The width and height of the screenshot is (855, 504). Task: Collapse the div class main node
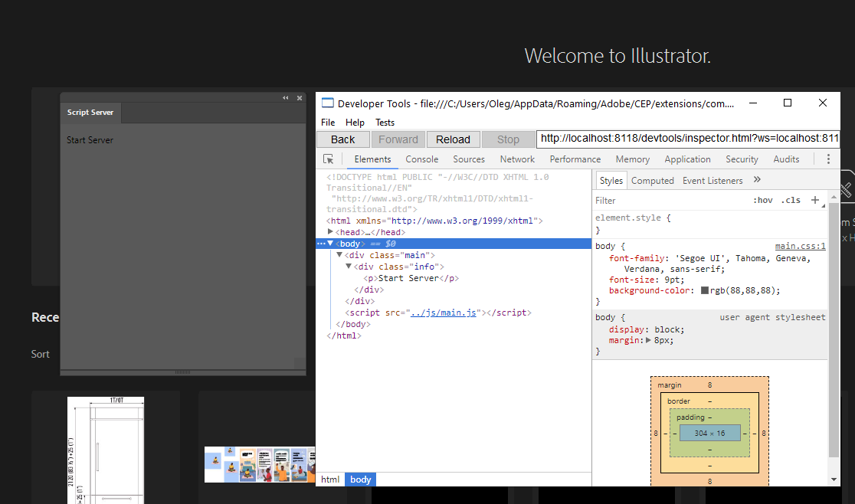[339, 255]
